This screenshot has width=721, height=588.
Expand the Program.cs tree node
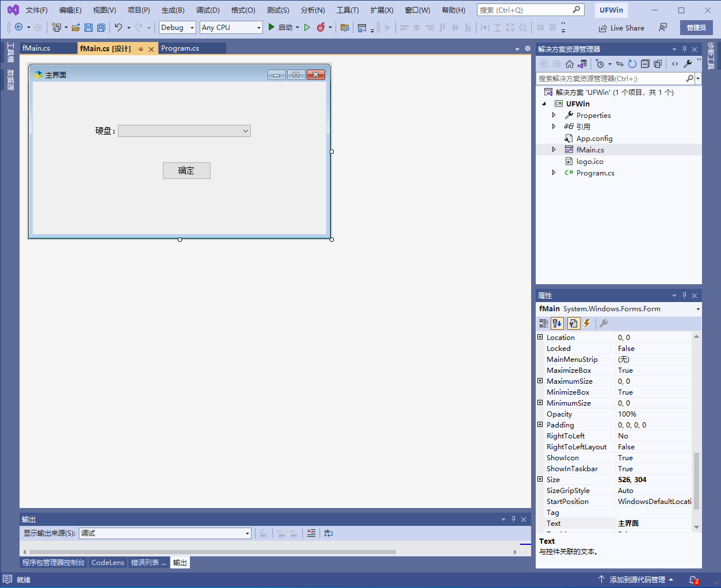(554, 173)
